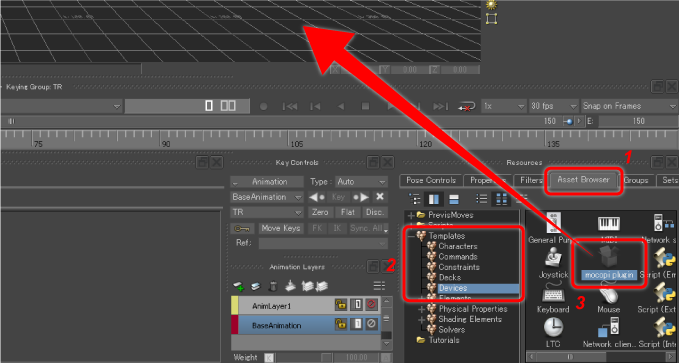Open the Snap on Frames dropdown

point(629,106)
